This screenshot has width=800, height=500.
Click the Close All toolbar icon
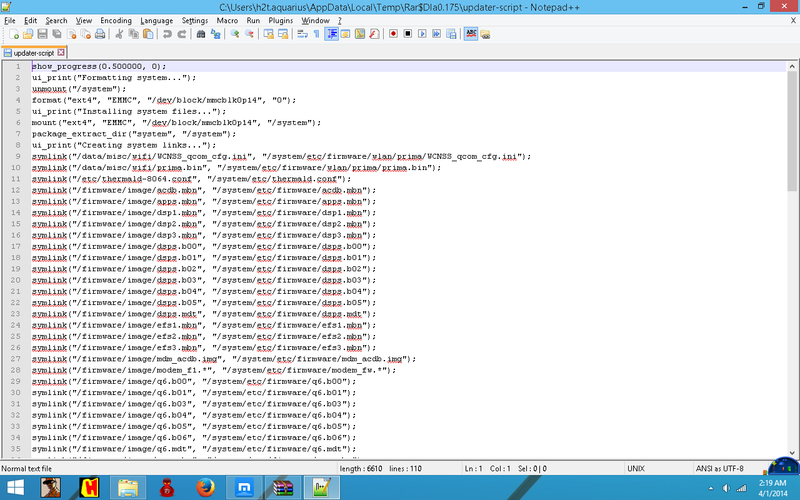[x=86, y=34]
